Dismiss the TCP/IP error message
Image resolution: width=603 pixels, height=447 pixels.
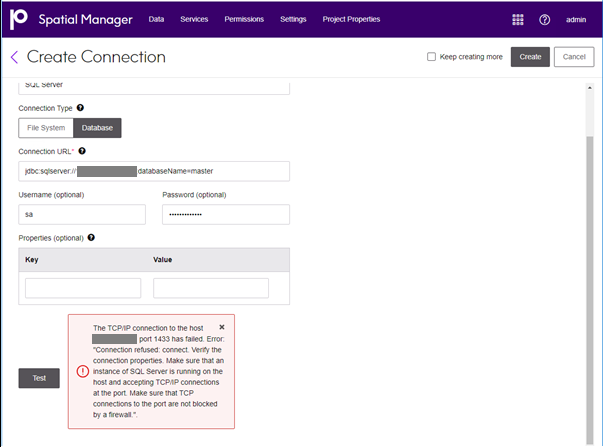click(x=222, y=327)
